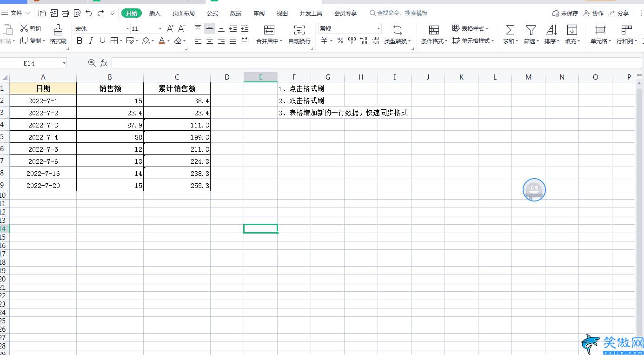Viewport: 644px width, 355px height.
Task: Click the thousands separator (000) icon
Action: [x=352, y=41]
